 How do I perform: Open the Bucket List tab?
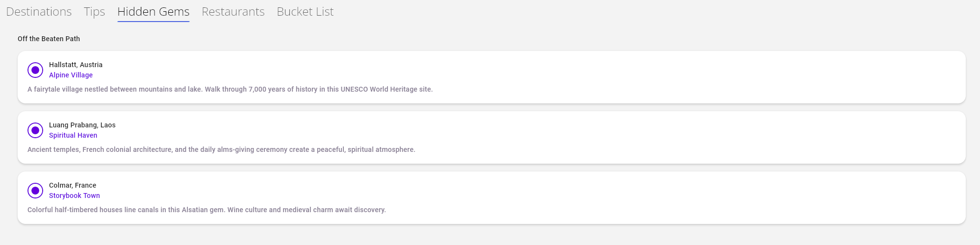pyautogui.click(x=305, y=12)
